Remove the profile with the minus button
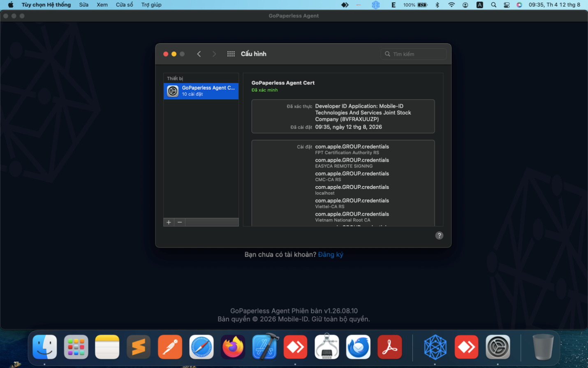Image resolution: width=588 pixels, height=368 pixels. [x=180, y=222]
